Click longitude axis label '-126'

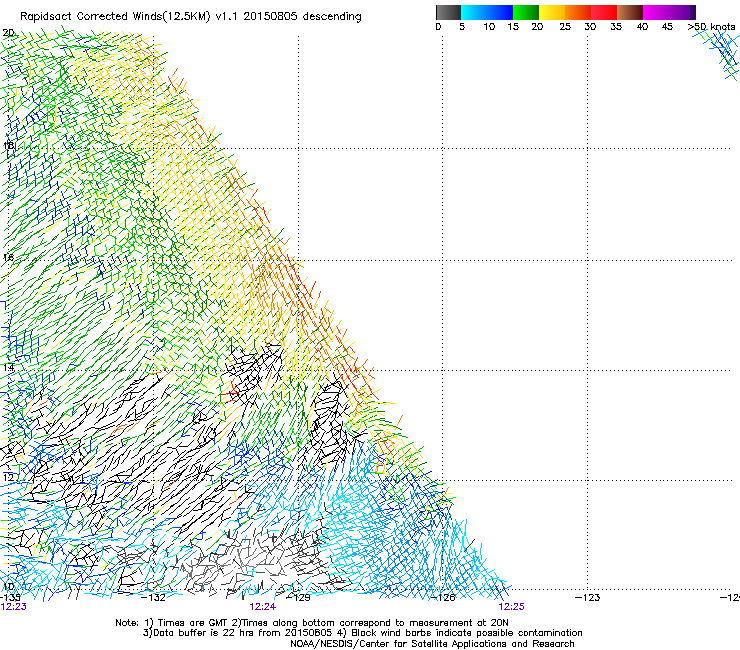(443, 598)
